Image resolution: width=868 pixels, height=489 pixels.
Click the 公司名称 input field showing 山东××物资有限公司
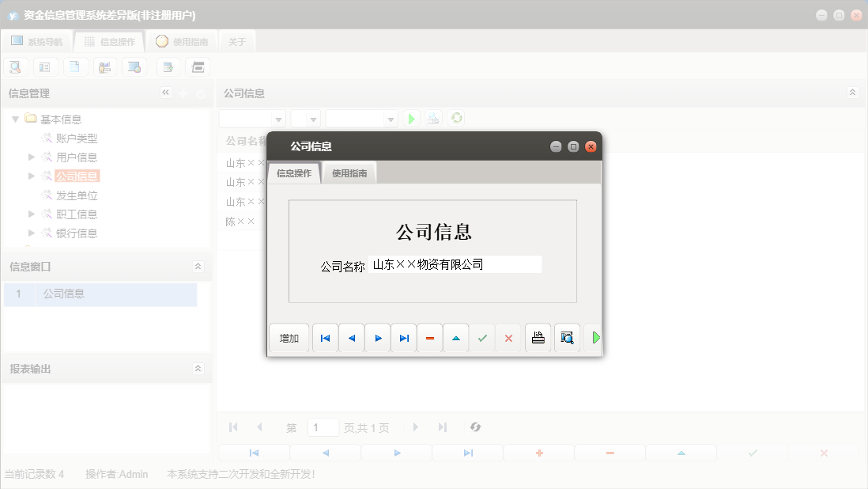click(x=457, y=263)
